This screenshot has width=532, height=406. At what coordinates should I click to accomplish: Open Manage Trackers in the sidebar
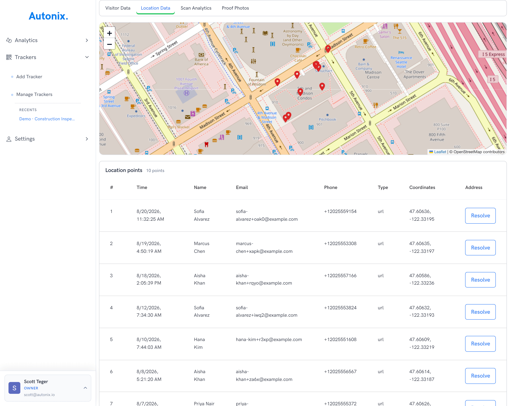[34, 94]
